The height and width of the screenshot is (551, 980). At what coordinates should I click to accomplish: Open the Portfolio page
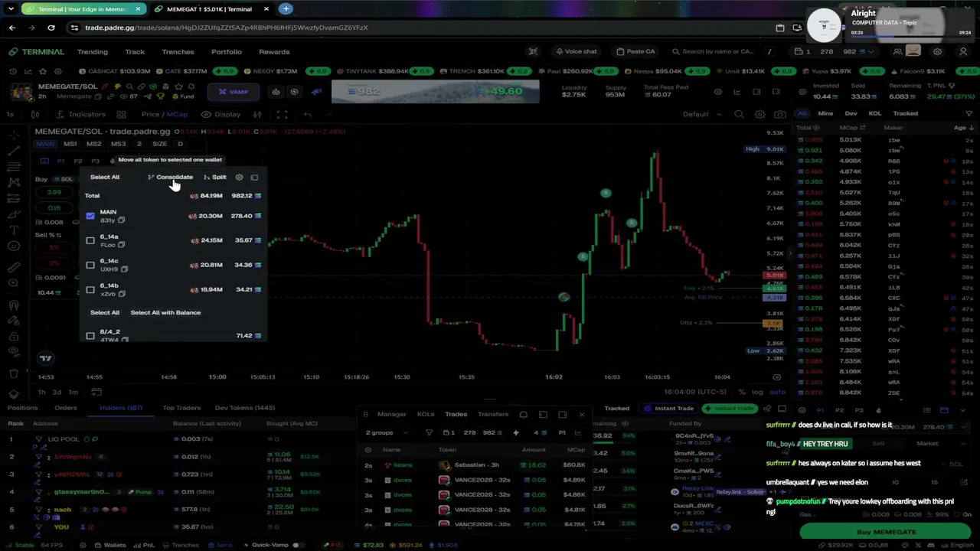[226, 51]
